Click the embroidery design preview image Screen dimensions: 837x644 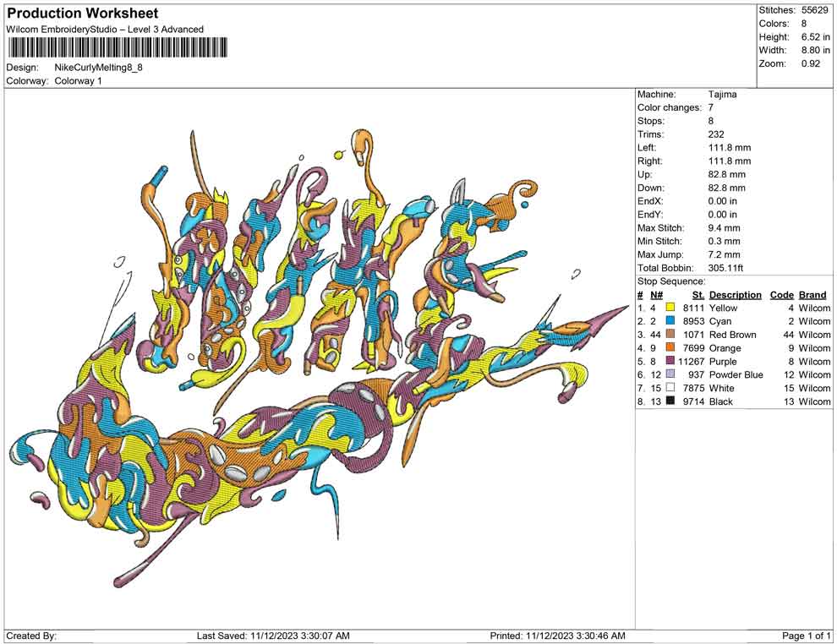320,358
